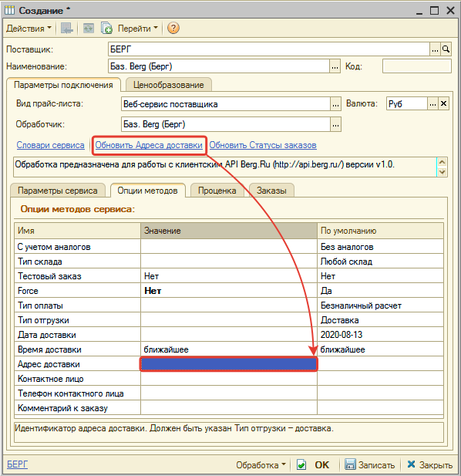Open the Действия dropdown menu
Screen dimensions: 461x476
pyautogui.click(x=29, y=29)
